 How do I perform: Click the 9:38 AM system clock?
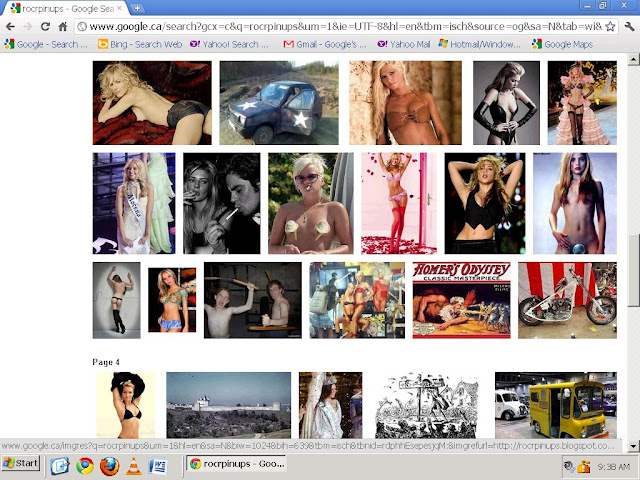click(x=613, y=467)
